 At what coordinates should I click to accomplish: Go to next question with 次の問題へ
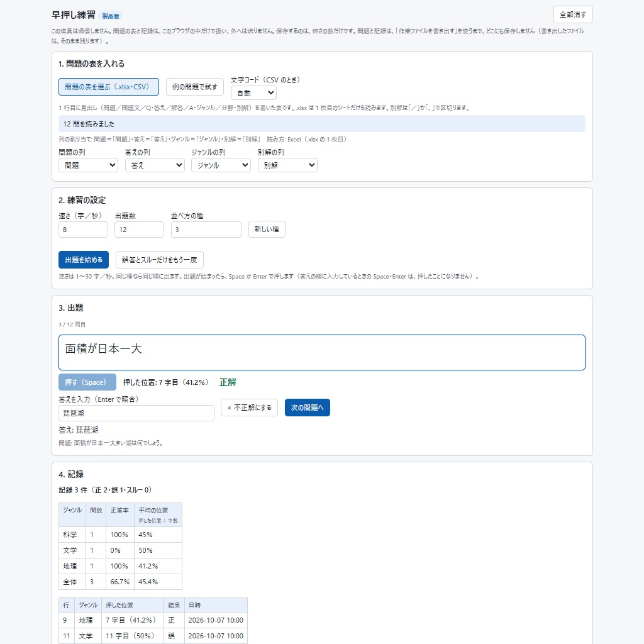(307, 408)
